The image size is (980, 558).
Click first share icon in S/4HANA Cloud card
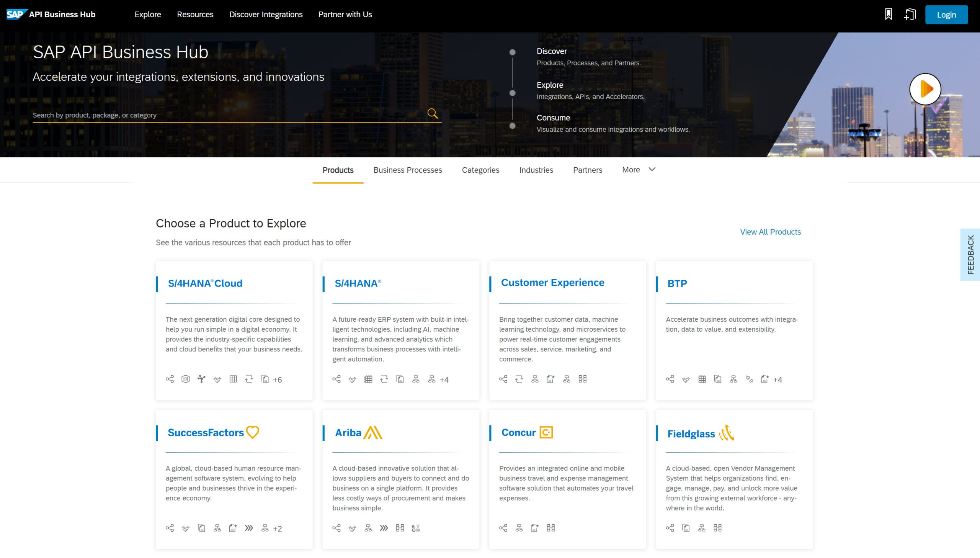pyautogui.click(x=170, y=379)
